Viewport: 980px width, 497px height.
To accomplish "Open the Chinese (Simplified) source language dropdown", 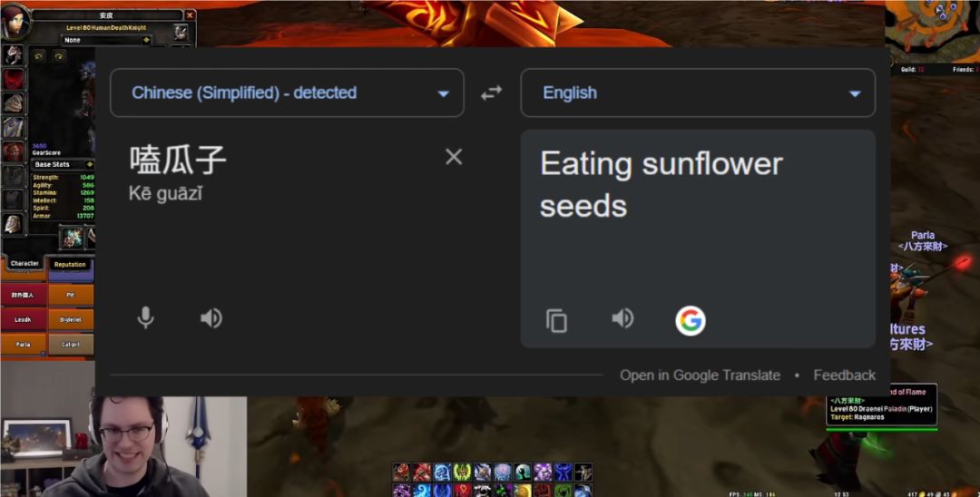I will (x=287, y=93).
